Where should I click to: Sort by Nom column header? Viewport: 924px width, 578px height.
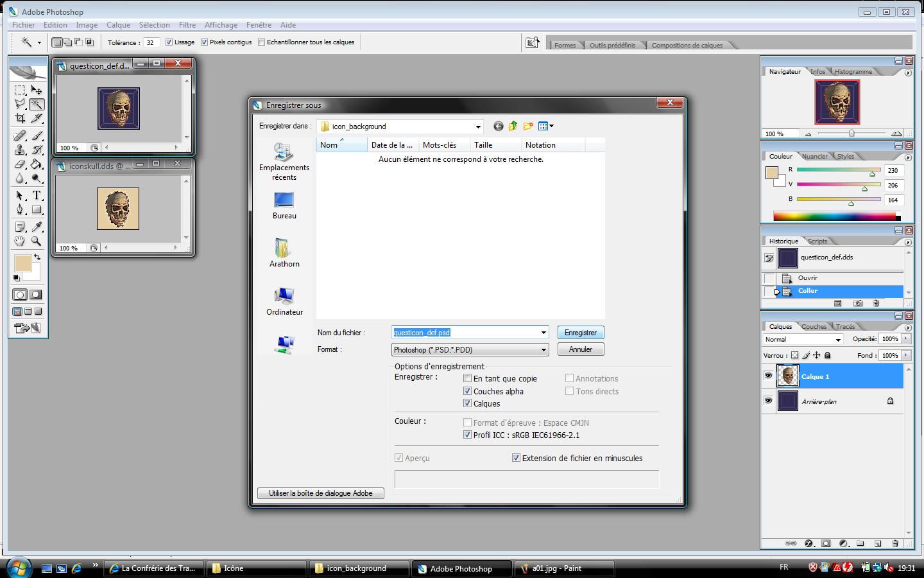pos(342,145)
